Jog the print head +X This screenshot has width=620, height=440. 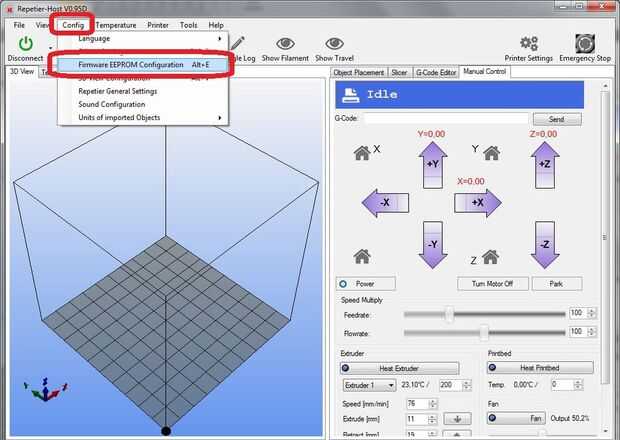[x=478, y=203]
